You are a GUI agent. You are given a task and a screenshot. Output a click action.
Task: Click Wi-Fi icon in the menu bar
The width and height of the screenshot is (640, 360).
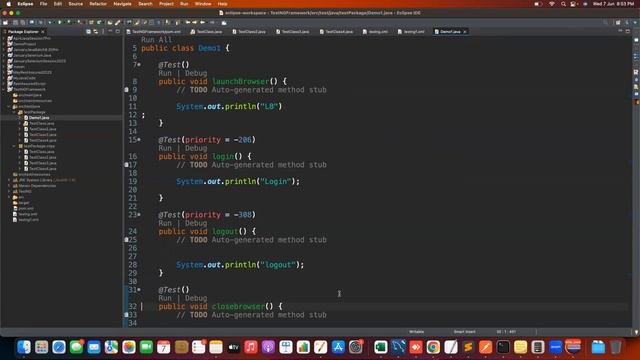coord(552,4)
